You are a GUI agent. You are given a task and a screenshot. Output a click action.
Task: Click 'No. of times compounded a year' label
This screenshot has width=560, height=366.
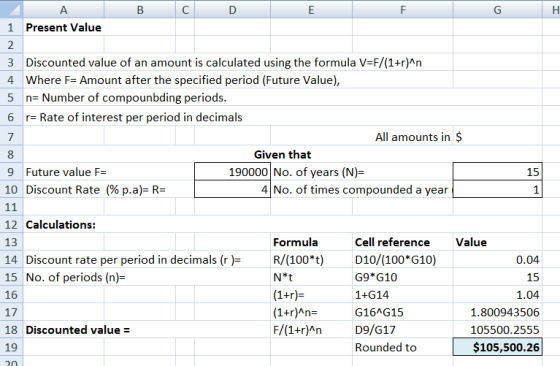coord(361,190)
